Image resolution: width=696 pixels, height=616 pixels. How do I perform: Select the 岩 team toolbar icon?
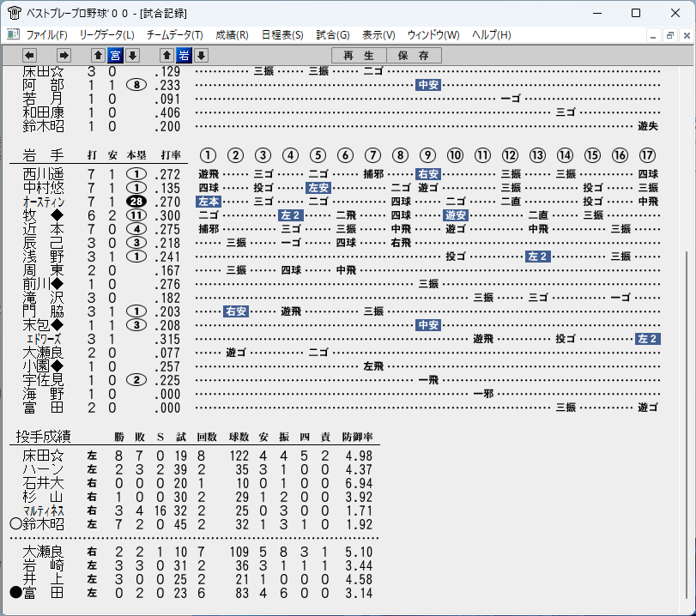click(184, 56)
